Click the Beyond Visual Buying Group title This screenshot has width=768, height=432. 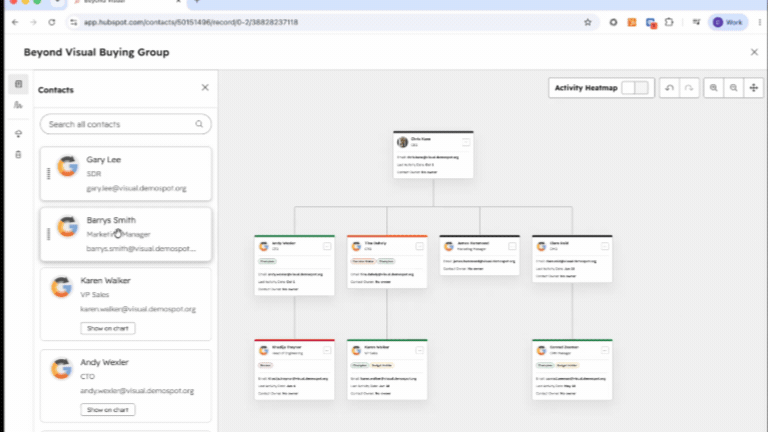96,52
